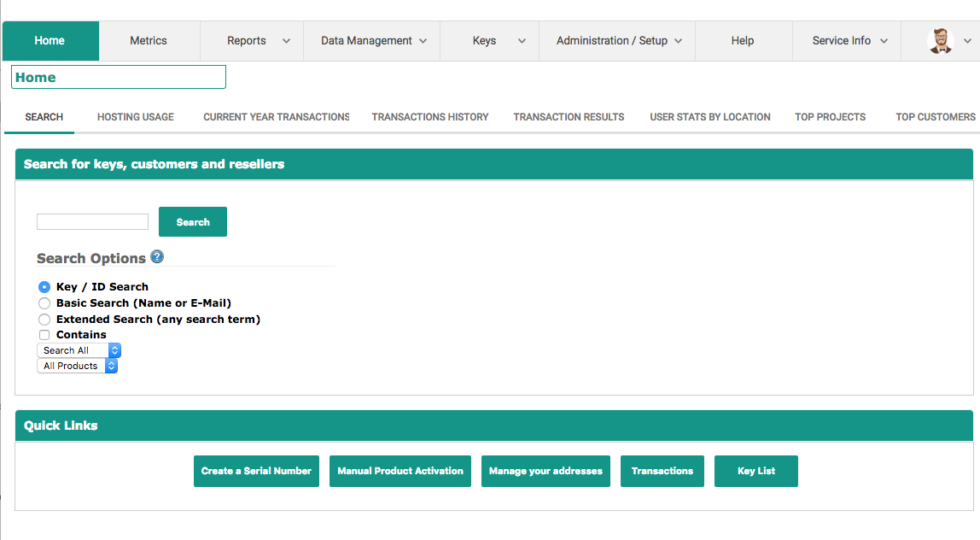
Task: Click the user avatar profile picture
Action: 940,41
